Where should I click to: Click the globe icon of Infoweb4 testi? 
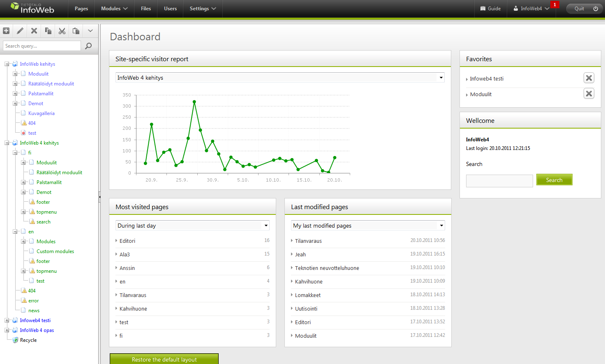15,320
